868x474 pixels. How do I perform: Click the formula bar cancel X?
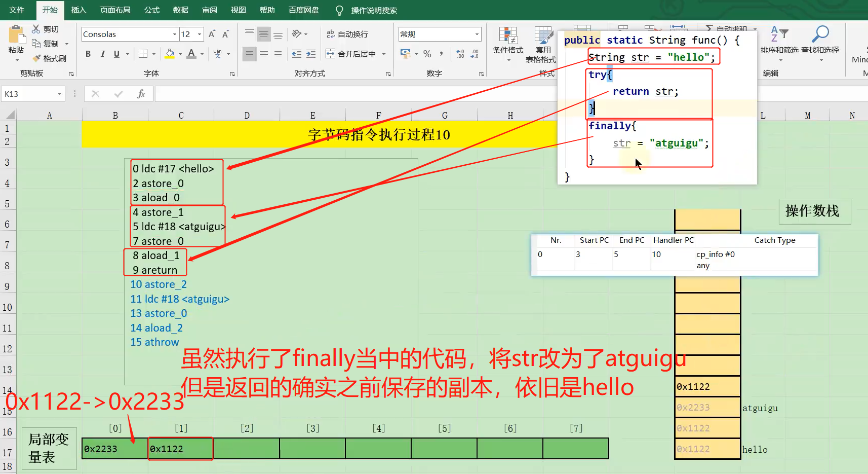[x=95, y=94]
